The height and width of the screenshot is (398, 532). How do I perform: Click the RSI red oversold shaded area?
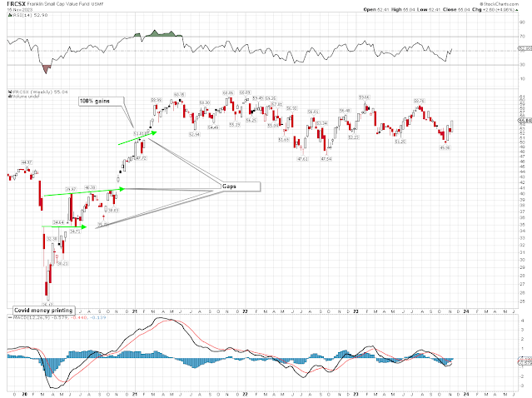[46, 68]
